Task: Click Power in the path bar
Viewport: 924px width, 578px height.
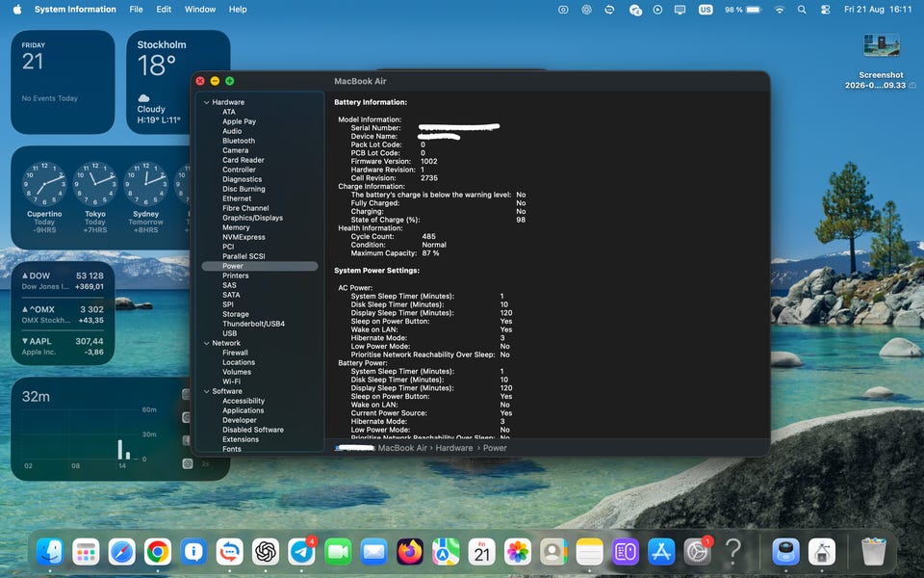Action: pos(495,448)
